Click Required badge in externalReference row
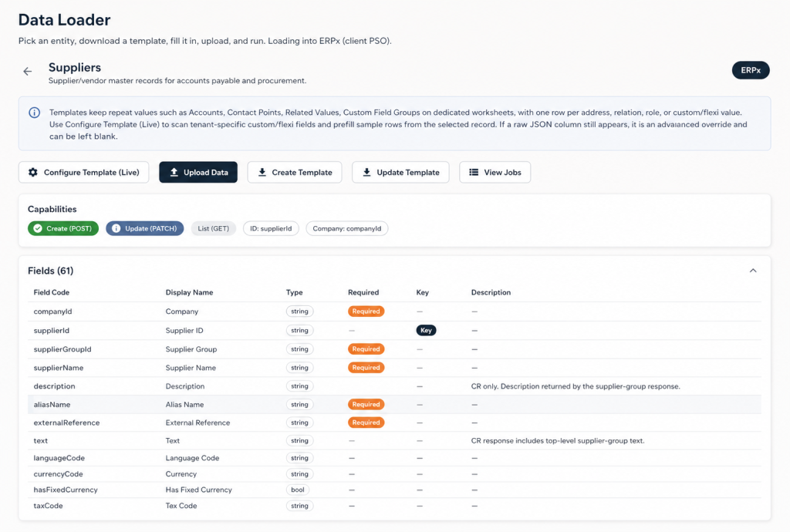 point(366,423)
